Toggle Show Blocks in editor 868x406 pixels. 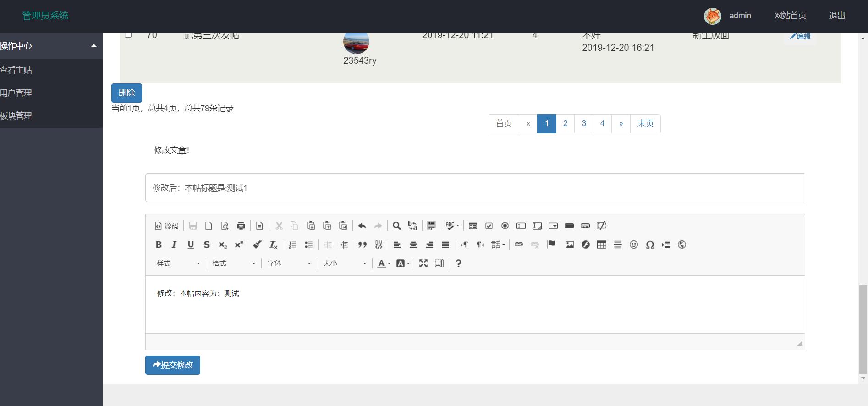point(439,263)
